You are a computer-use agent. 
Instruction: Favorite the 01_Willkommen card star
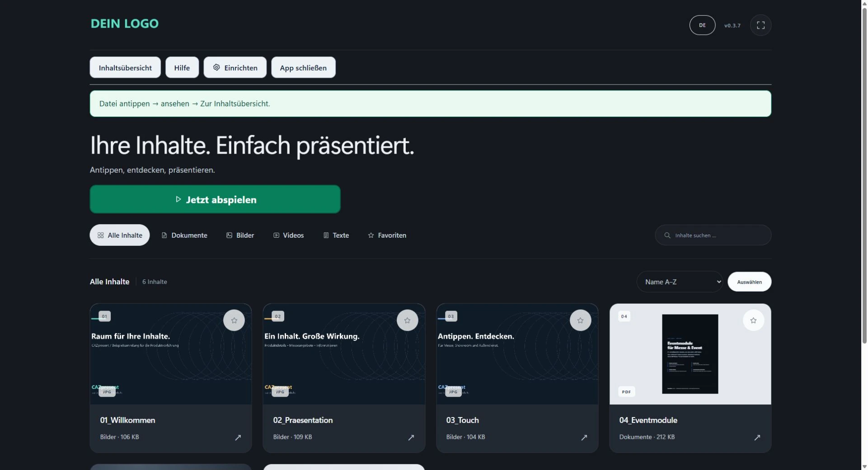[234, 320]
